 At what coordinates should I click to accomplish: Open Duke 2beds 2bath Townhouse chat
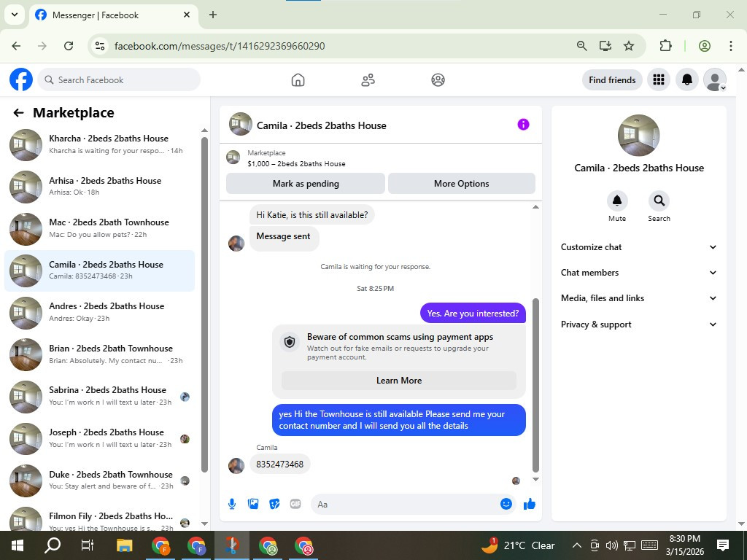[99, 480]
